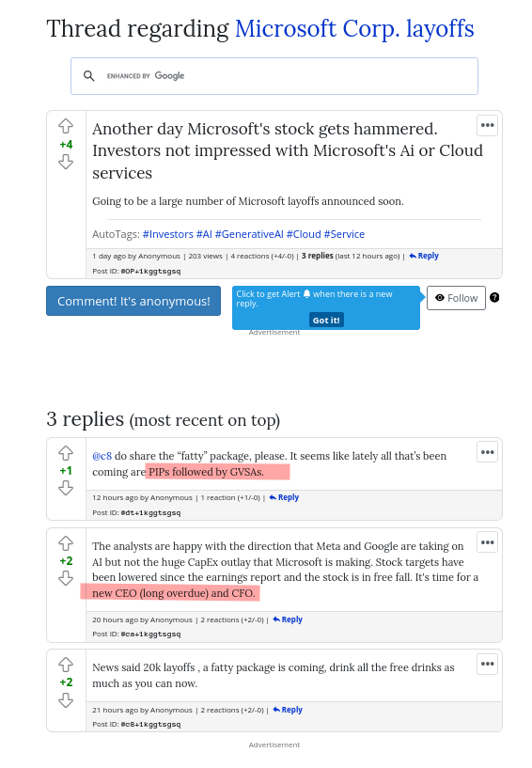Open the Microsoft Corp. layoffs link

coord(354,28)
